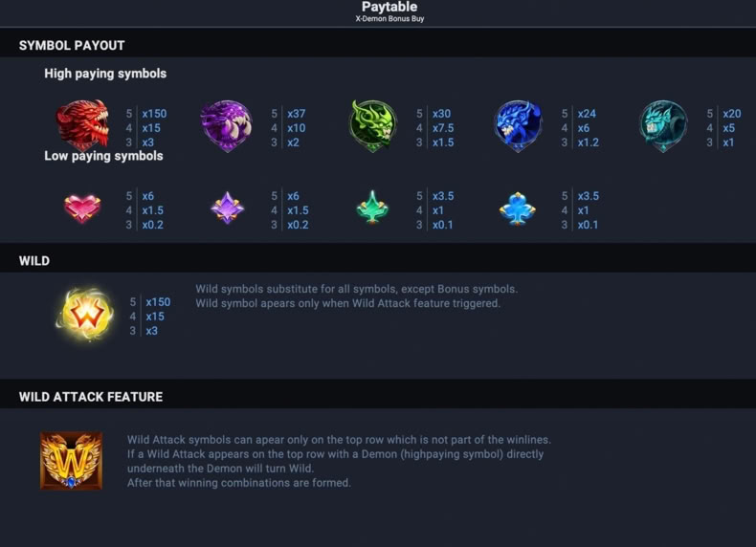This screenshot has width=756, height=547.
Task: Click the glowing yellow Wild symbol
Action: click(85, 315)
